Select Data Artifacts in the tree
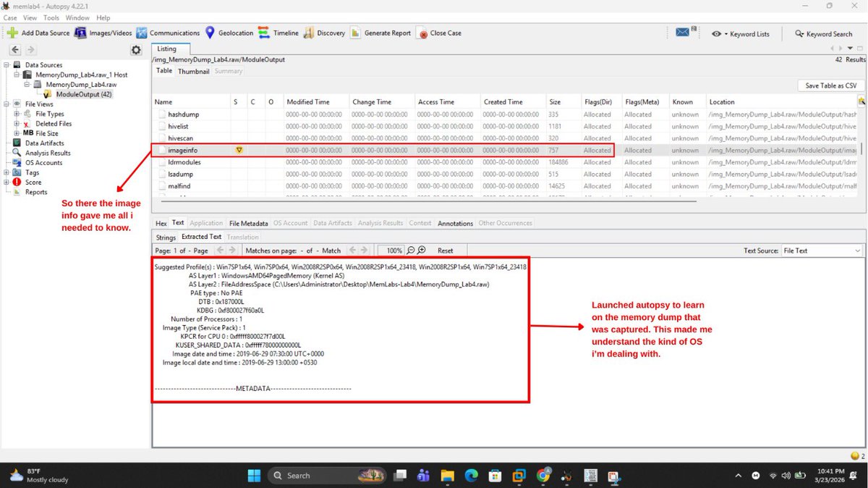Screen dimensions: 868x488 45,143
